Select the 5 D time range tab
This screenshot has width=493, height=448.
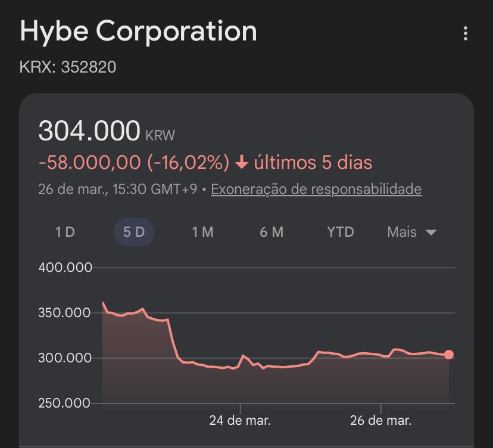tap(134, 232)
